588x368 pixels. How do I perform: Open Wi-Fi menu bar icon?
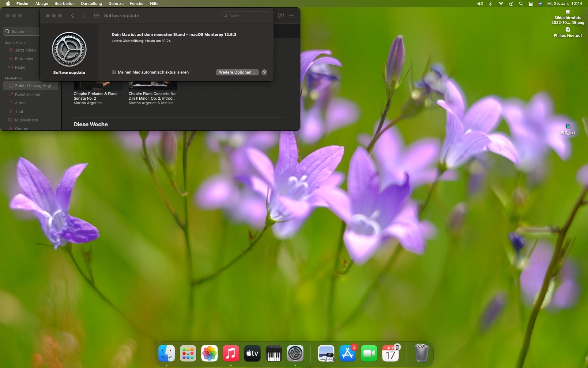pyautogui.click(x=501, y=4)
